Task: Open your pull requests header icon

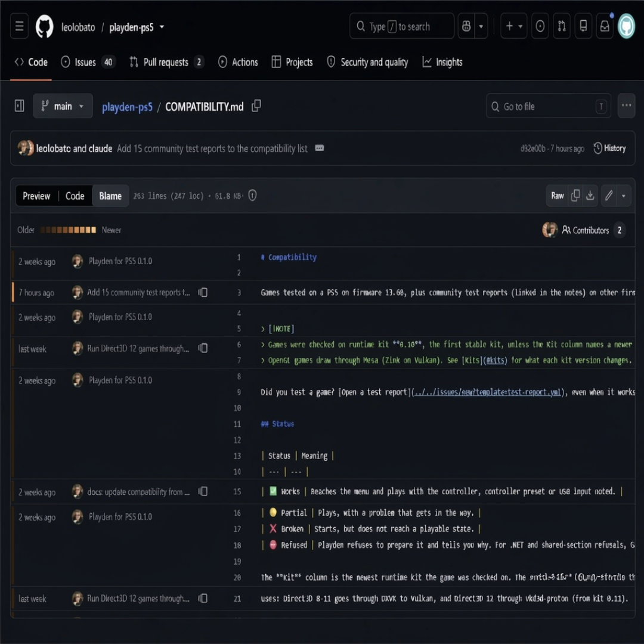Action: point(562,26)
